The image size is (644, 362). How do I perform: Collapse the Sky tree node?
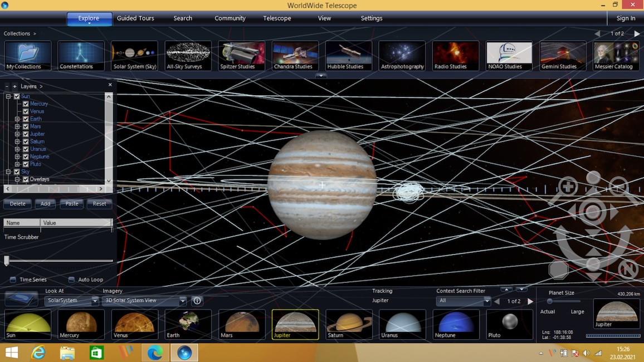click(8, 172)
